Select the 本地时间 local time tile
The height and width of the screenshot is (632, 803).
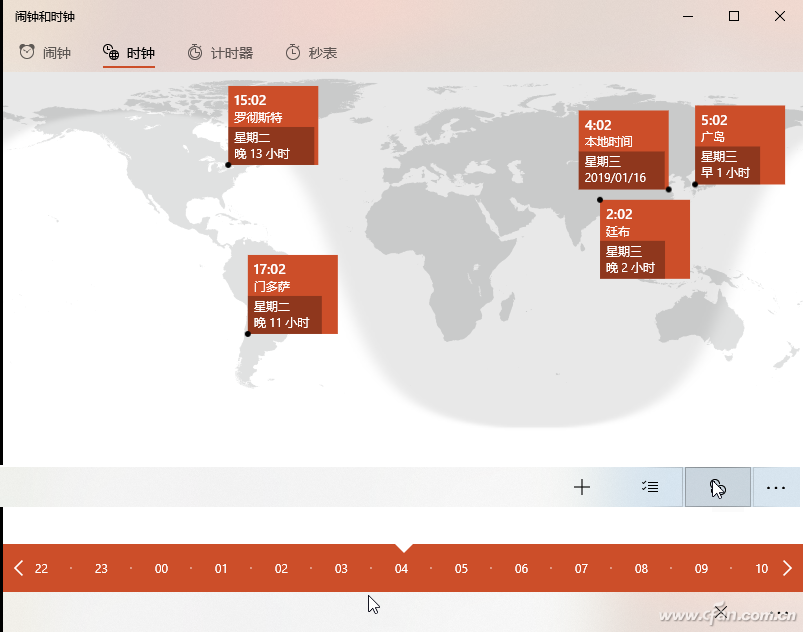click(623, 150)
